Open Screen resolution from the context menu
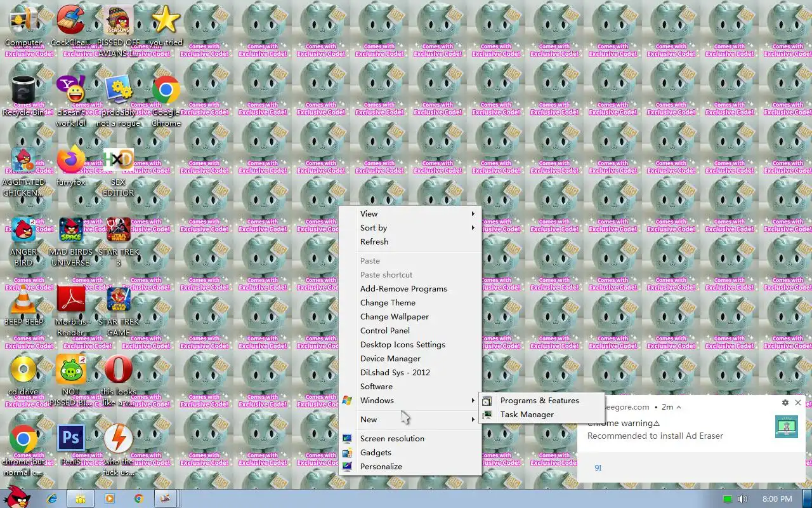Screen dimensions: 812x508 pyautogui.click(x=410, y=439)
